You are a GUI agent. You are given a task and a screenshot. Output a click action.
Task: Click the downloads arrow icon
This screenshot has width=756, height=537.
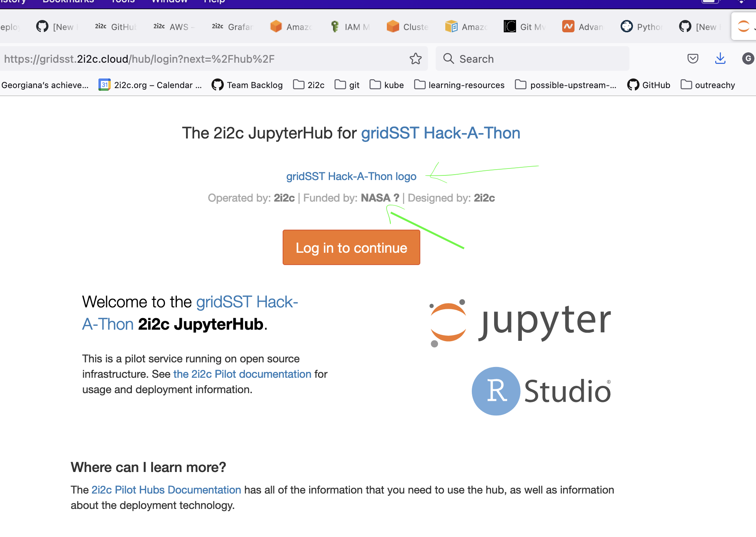click(x=720, y=58)
